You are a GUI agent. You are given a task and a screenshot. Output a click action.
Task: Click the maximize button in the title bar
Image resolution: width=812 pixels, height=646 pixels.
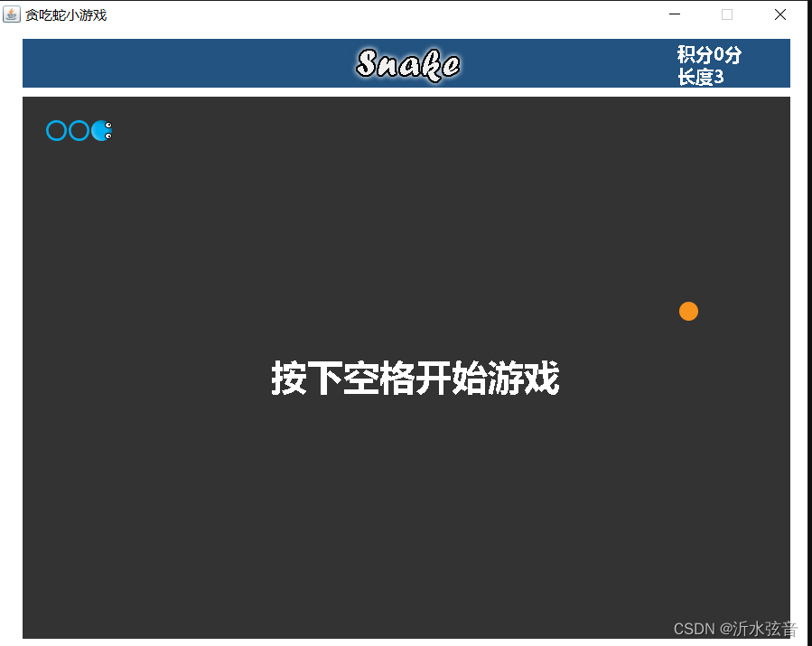726,14
